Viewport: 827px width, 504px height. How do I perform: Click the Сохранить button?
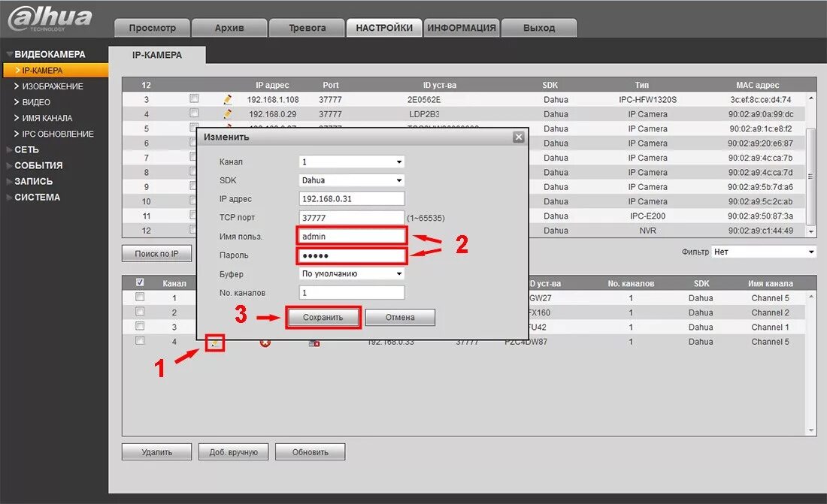tap(323, 318)
